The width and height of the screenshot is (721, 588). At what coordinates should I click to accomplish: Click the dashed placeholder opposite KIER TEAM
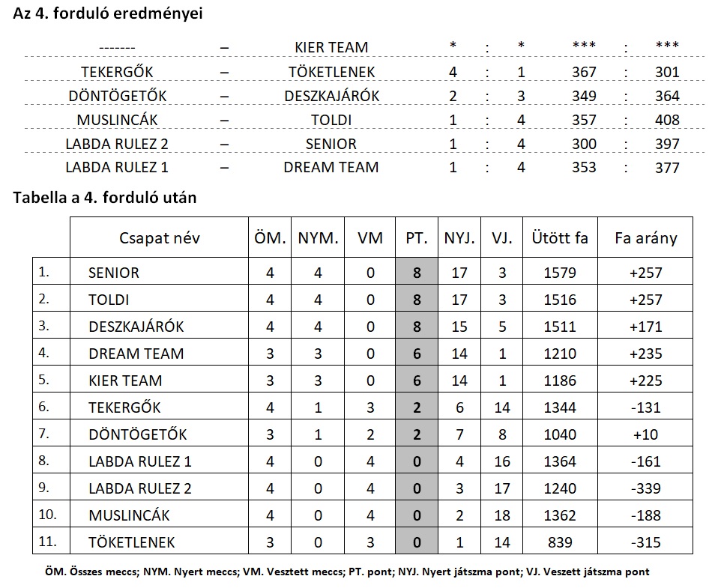point(116,47)
